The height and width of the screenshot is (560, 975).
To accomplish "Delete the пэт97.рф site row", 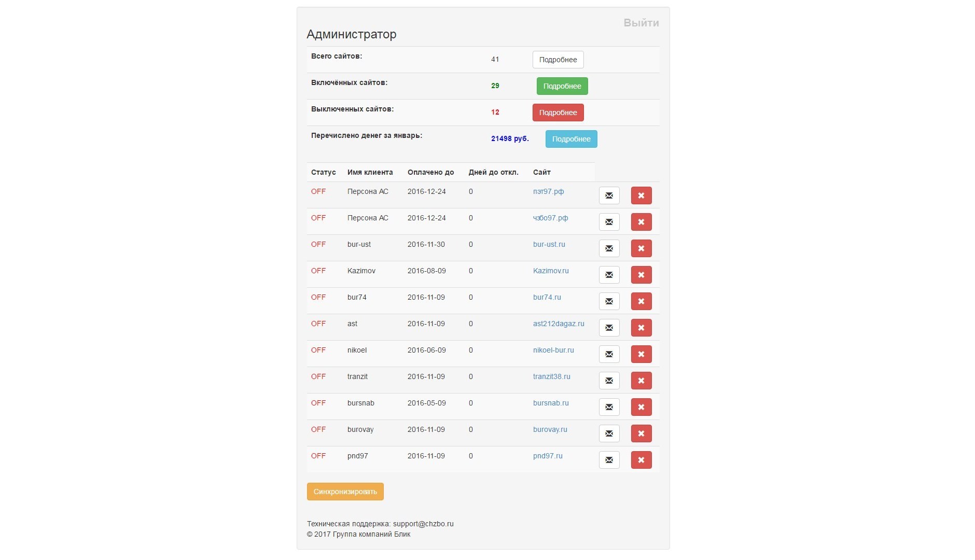I will pyautogui.click(x=641, y=195).
